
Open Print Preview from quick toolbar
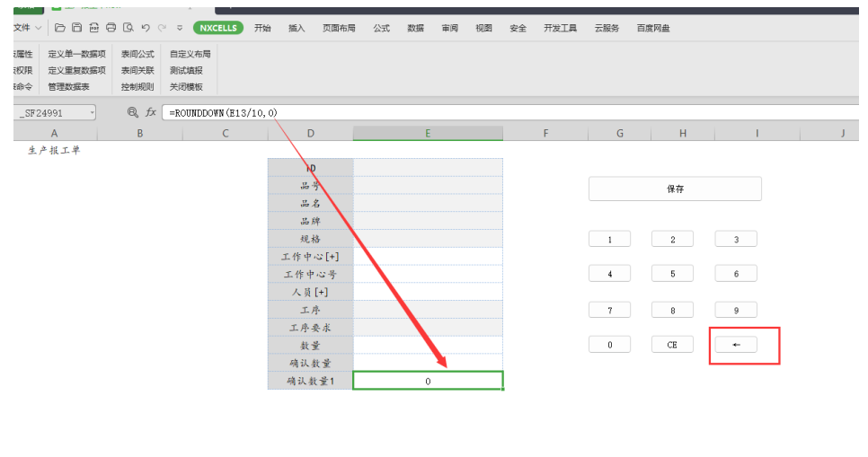pos(128,28)
